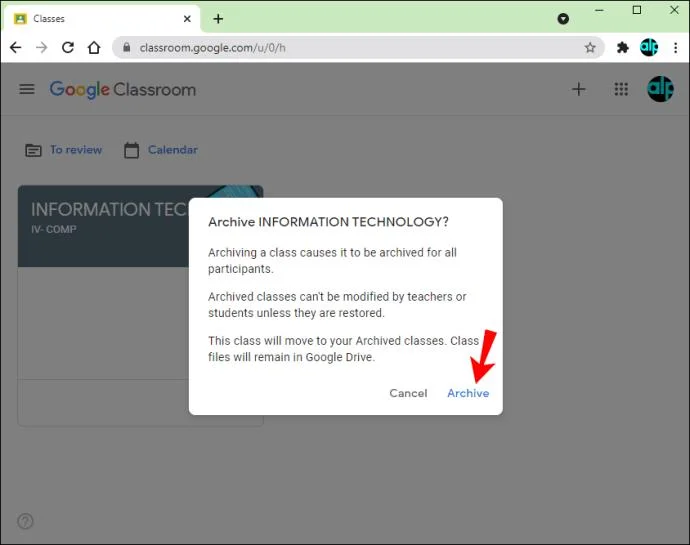Minimize the browser window

[x=599, y=10]
